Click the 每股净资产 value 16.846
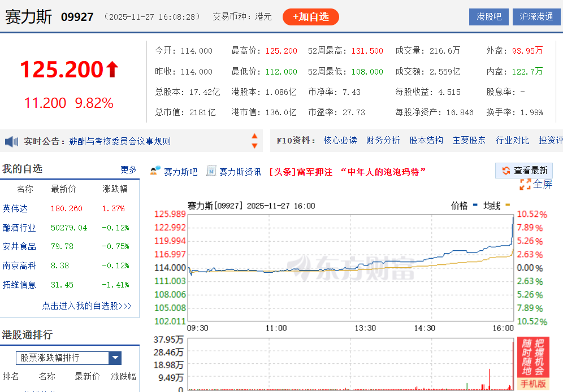Screen dimensions: 563x392 (x=460, y=112)
